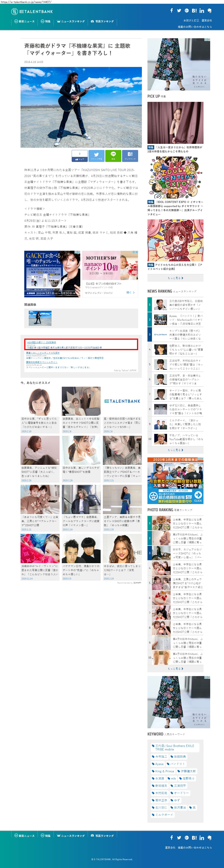Open the Facebook icon in the header

pyautogui.click(x=171, y=11)
